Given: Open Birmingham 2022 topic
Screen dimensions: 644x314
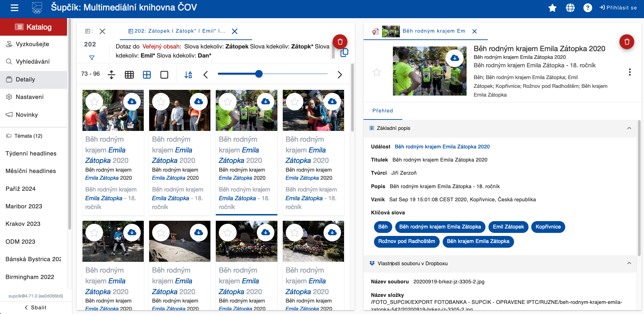Looking at the screenshot, I should tap(30, 277).
